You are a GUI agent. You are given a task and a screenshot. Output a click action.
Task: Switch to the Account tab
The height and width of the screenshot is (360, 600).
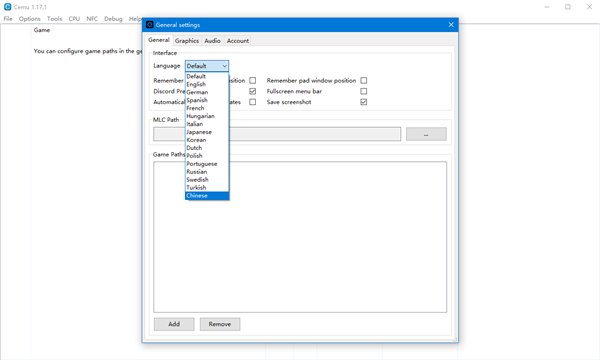pos(238,41)
